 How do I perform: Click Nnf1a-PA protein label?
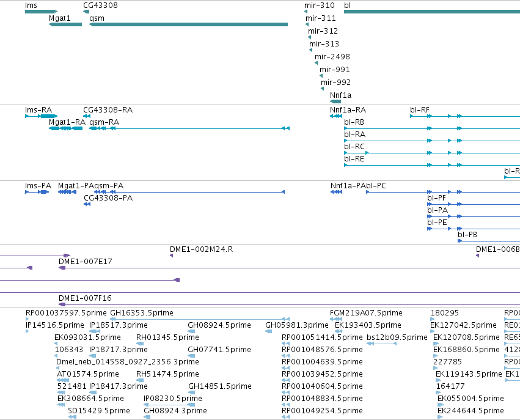pos(348,186)
